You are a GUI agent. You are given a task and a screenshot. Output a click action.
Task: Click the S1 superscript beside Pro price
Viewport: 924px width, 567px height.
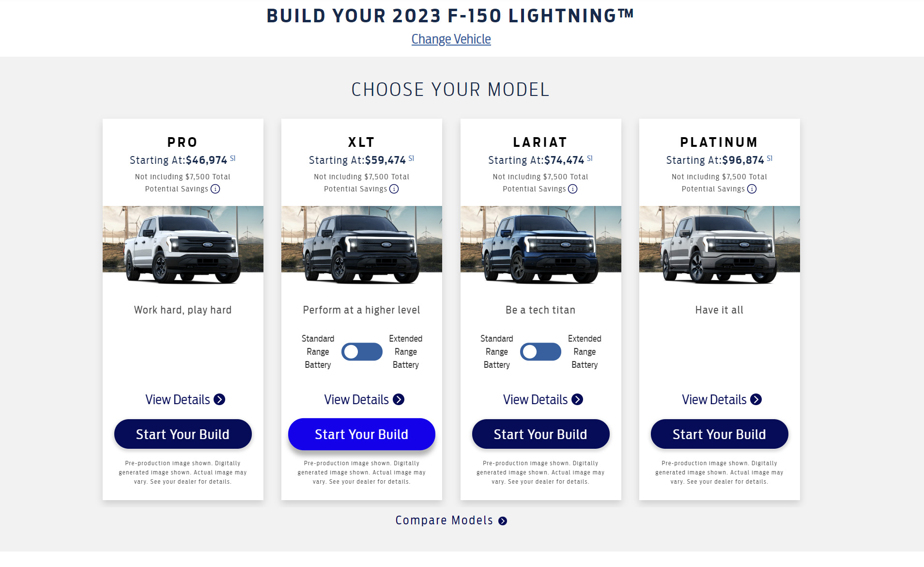click(x=233, y=157)
